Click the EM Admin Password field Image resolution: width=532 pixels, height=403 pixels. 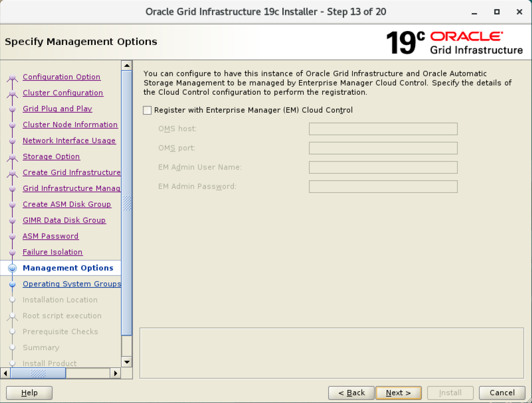coord(383,186)
